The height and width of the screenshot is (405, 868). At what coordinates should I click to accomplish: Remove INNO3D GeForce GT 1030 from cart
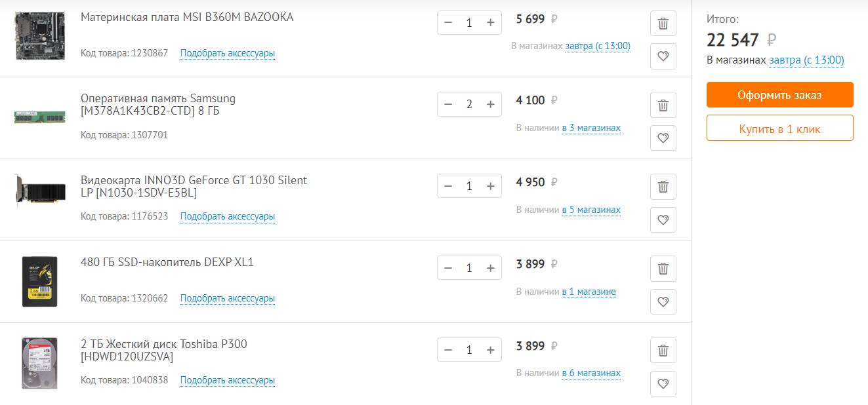663,187
